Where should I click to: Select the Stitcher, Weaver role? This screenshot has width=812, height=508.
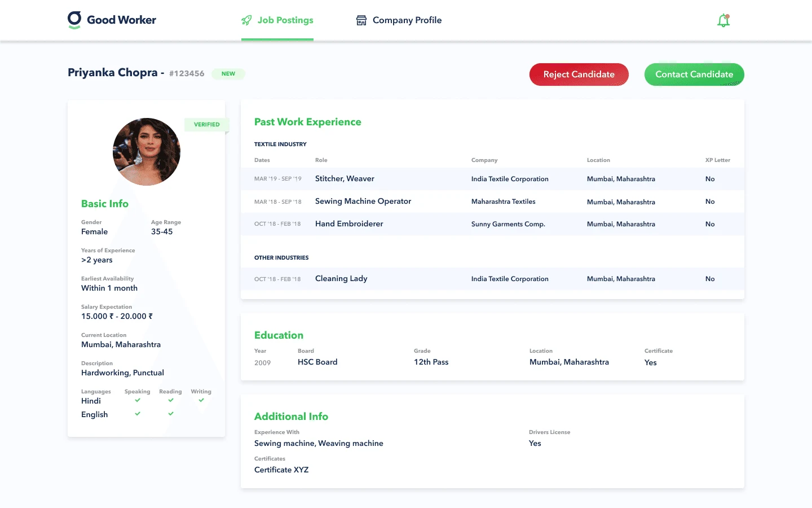click(x=345, y=179)
